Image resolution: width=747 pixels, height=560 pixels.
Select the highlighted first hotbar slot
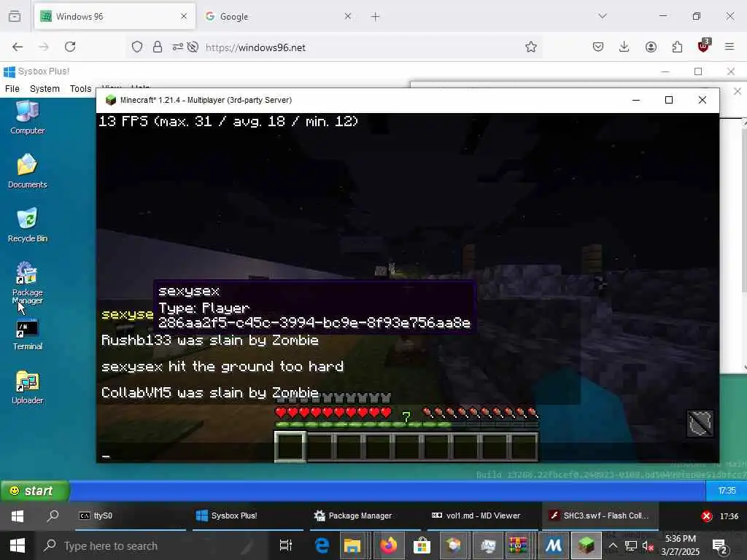290,447
